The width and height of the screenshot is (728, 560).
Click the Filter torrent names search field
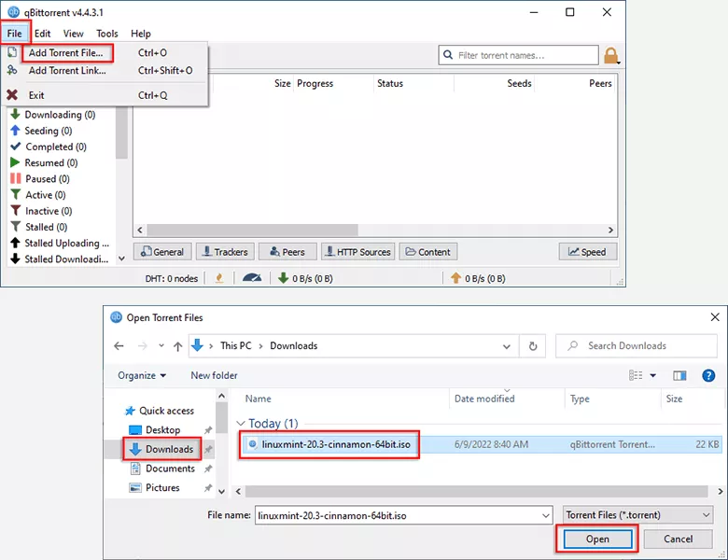(518, 55)
